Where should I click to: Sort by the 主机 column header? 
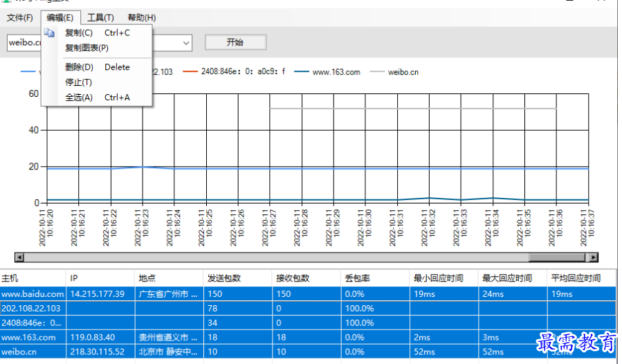(x=33, y=278)
